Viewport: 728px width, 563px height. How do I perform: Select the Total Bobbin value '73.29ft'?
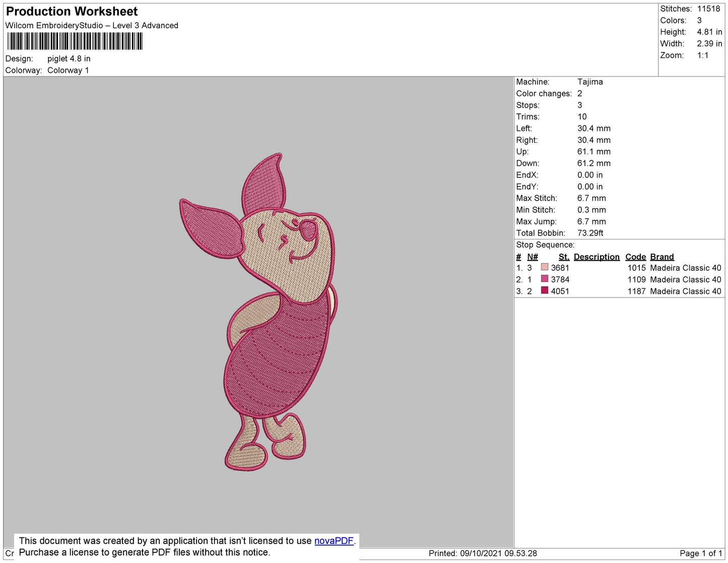point(590,233)
